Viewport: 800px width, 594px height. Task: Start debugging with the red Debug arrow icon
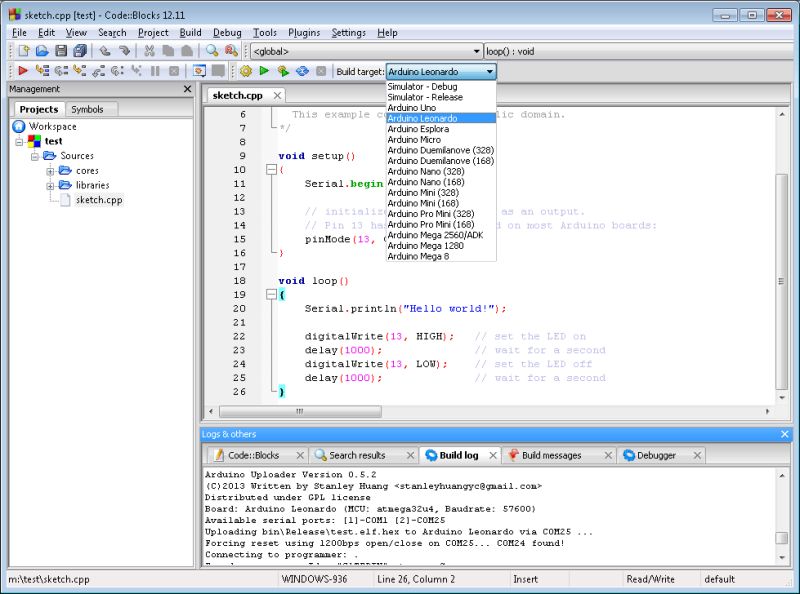click(21, 71)
